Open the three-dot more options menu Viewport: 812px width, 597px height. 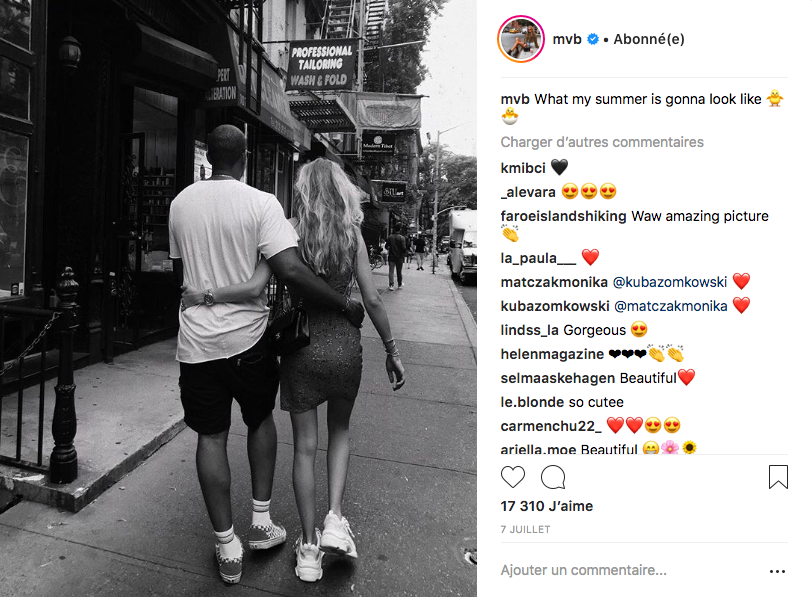tap(777, 571)
